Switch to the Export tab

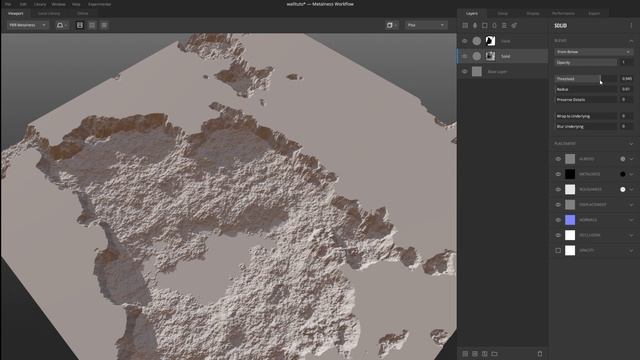[x=594, y=13]
